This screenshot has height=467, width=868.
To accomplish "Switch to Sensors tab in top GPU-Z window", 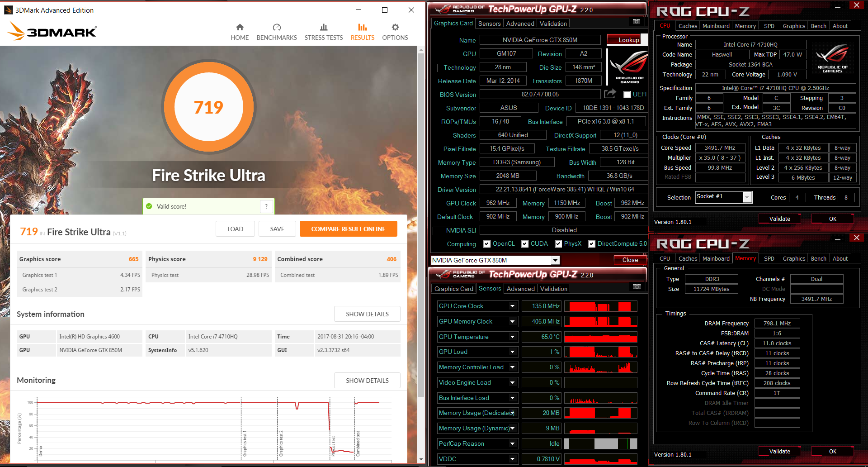I will coord(489,24).
